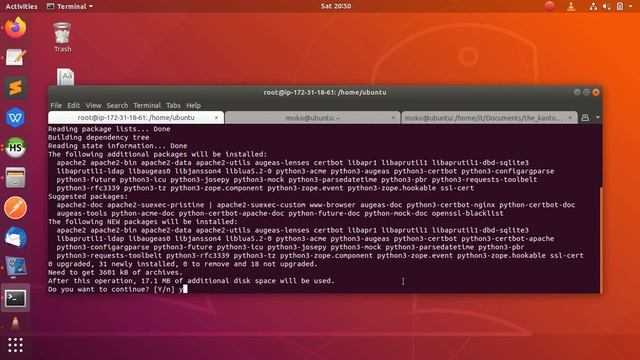Image resolution: width=640 pixels, height=360 pixels.
Task: Switch to root@ip-172-31-18-61 tab
Action: (136, 118)
